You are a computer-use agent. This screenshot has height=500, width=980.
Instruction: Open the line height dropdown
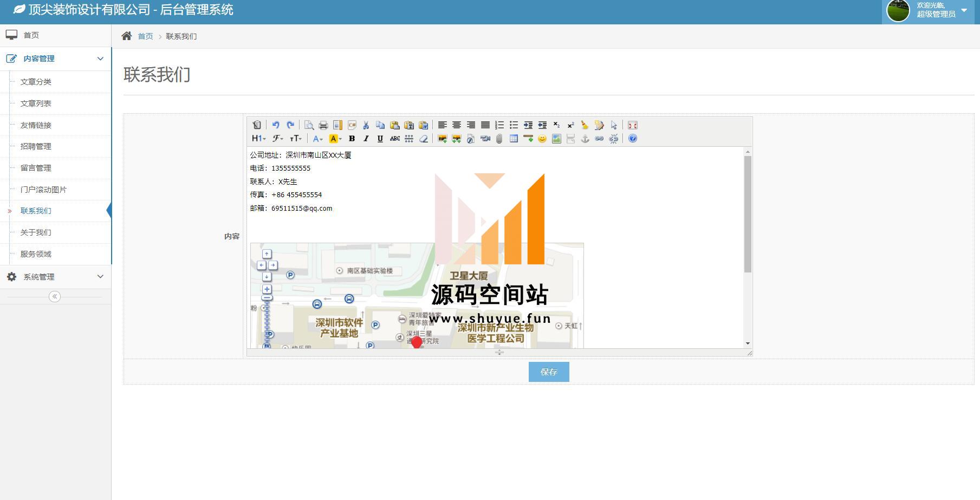pyautogui.click(x=409, y=139)
